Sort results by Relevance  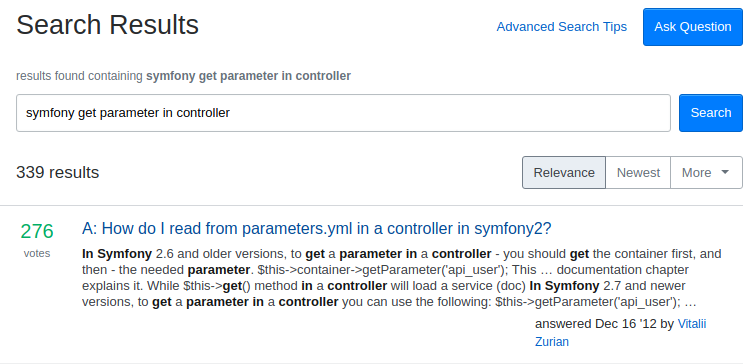click(564, 172)
